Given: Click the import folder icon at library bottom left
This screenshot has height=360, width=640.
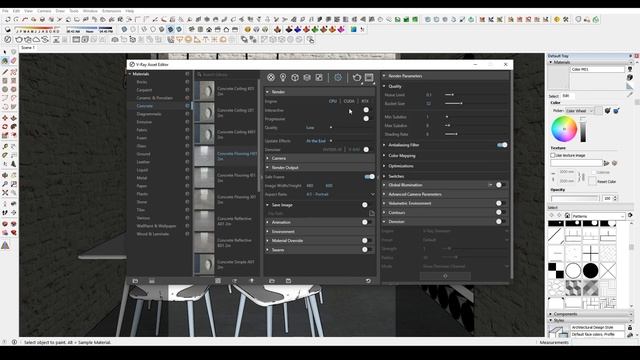Looking at the screenshot, I should point(135,281).
